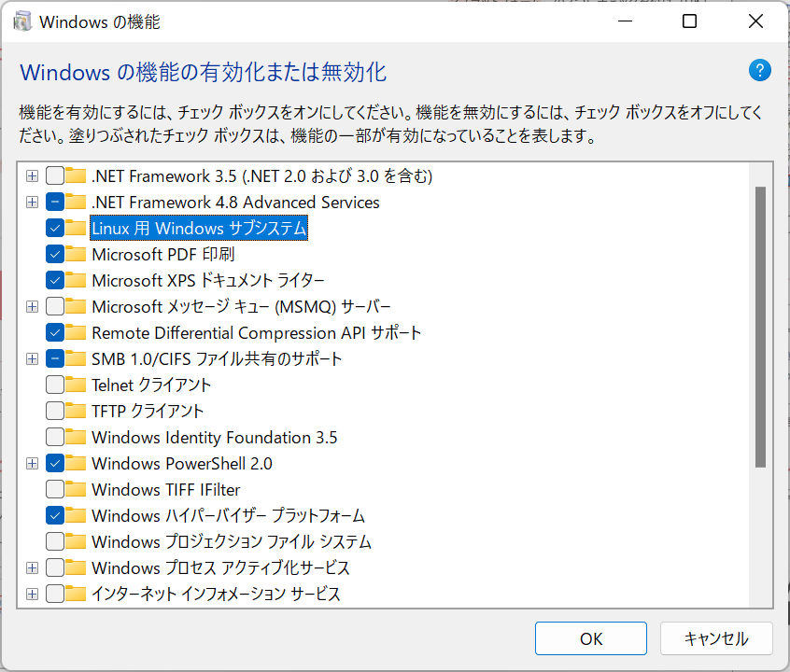Click OK to apply feature changes
Image resolution: width=790 pixels, height=672 pixels.
coord(590,638)
